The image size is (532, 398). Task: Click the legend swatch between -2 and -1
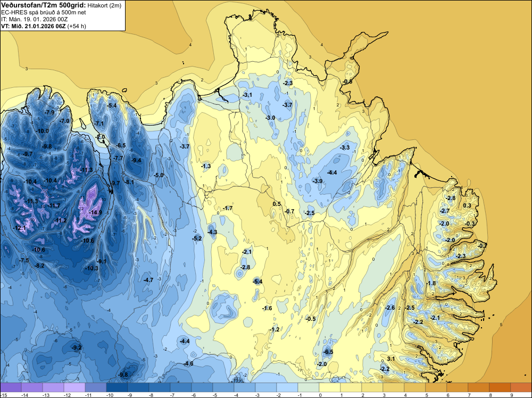(287, 387)
